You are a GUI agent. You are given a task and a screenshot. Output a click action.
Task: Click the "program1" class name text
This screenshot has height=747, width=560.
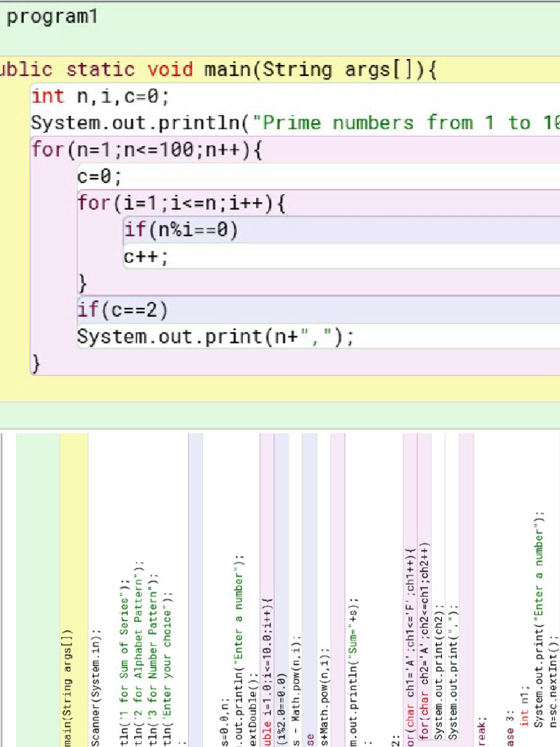(52, 17)
